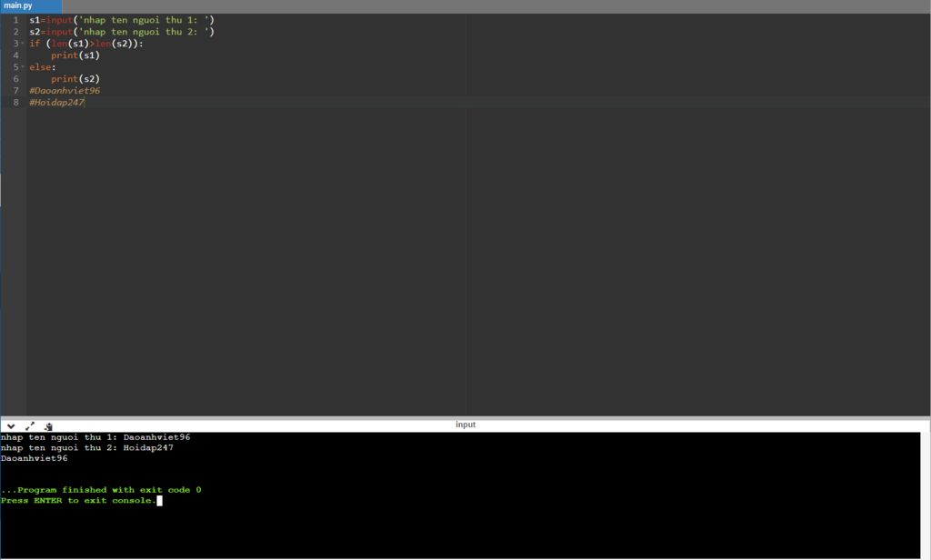Click the clear console icon
The width and height of the screenshot is (931, 560).
coord(49,426)
